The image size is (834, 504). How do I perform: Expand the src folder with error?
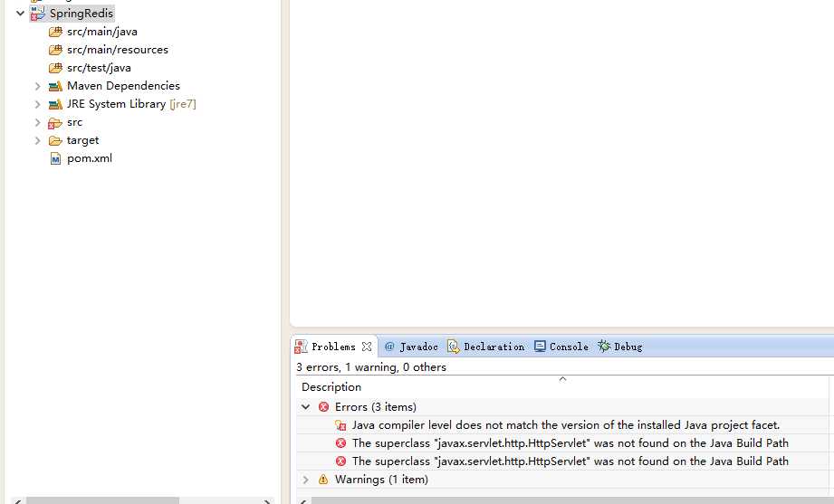coord(37,122)
